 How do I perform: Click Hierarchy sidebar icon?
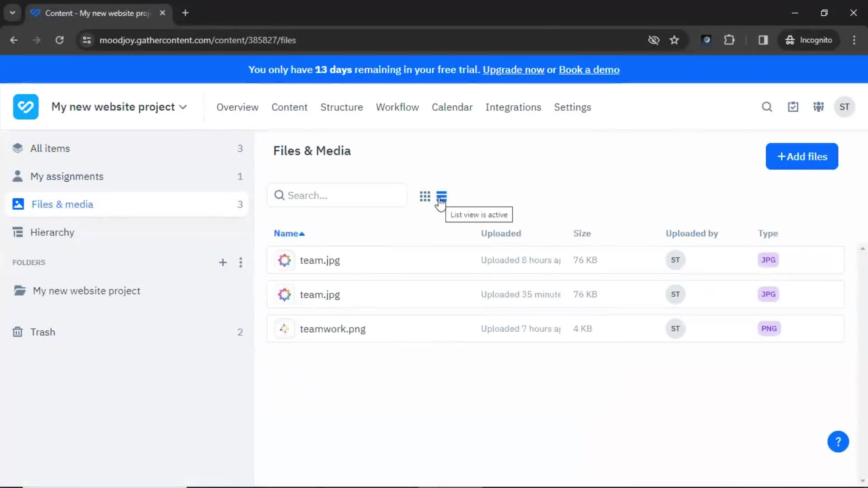coord(17,232)
